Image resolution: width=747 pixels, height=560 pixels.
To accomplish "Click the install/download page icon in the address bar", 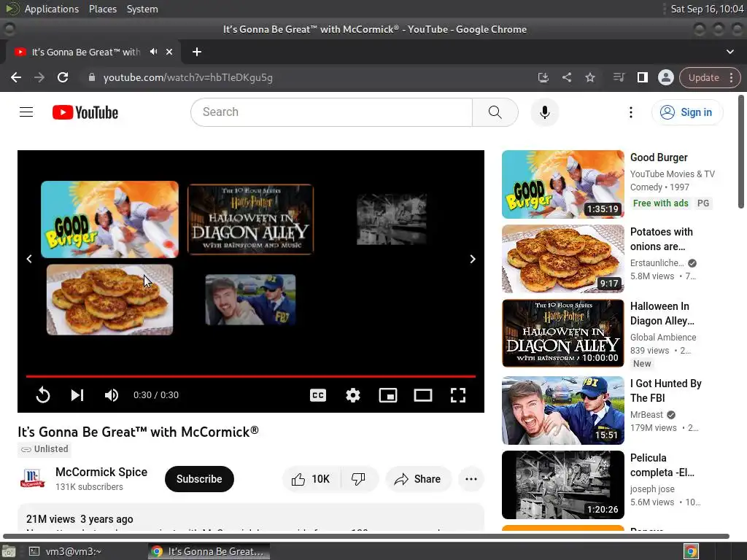I will 543,77.
